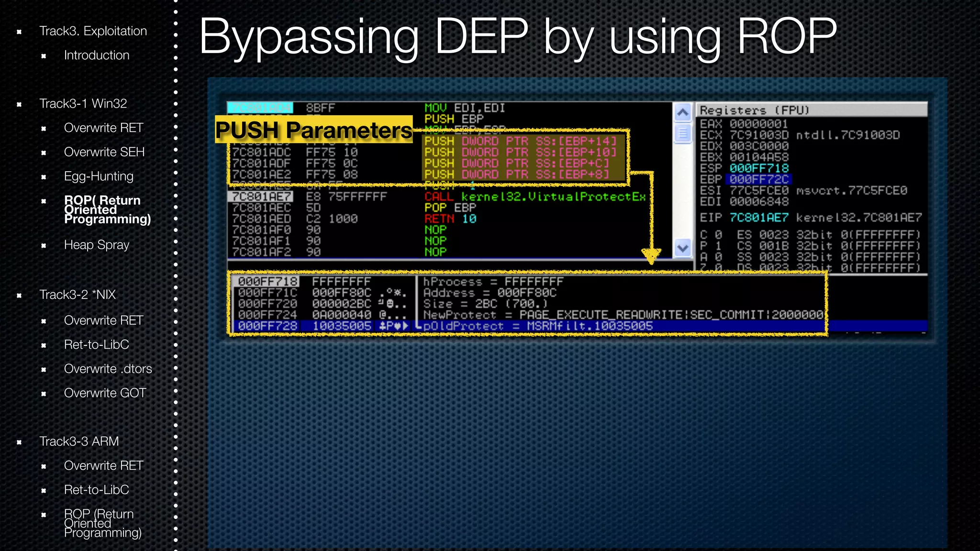Select 'Overwrite RET' under Track3-3 ARM
The width and height of the screenshot is (980, 551).
[104, 466]
